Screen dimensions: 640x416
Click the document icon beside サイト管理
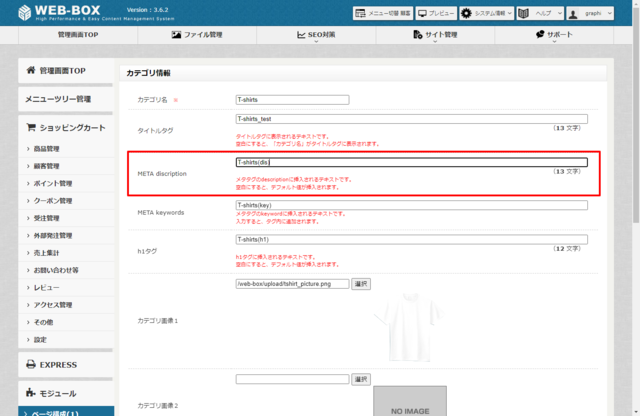point(418,35)
